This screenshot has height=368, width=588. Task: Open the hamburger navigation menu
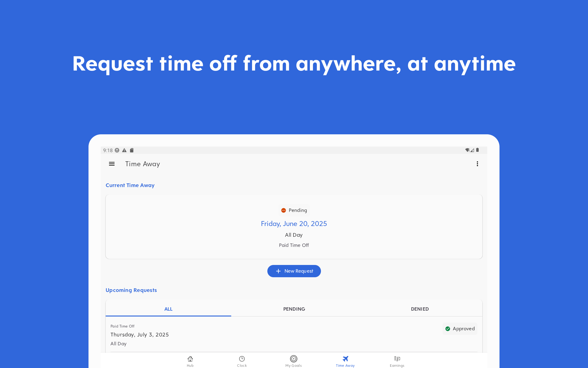pos(112,164)
